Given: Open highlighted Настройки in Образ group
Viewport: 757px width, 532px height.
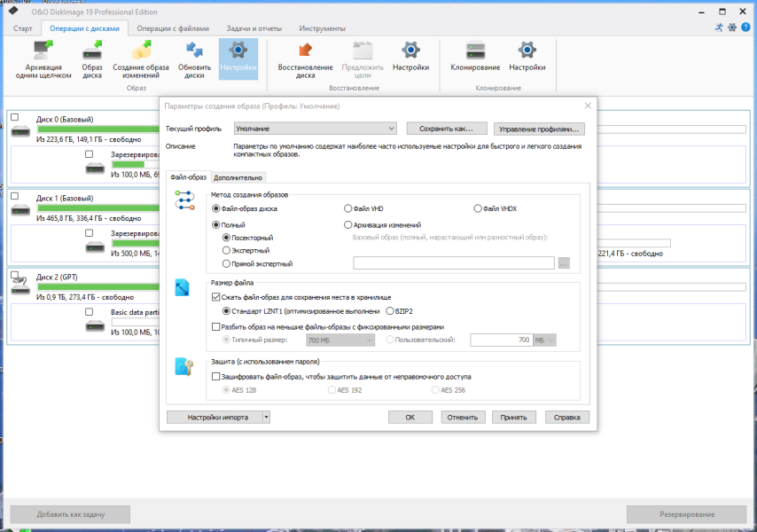Looking at the screenshot, I should 238,59.
